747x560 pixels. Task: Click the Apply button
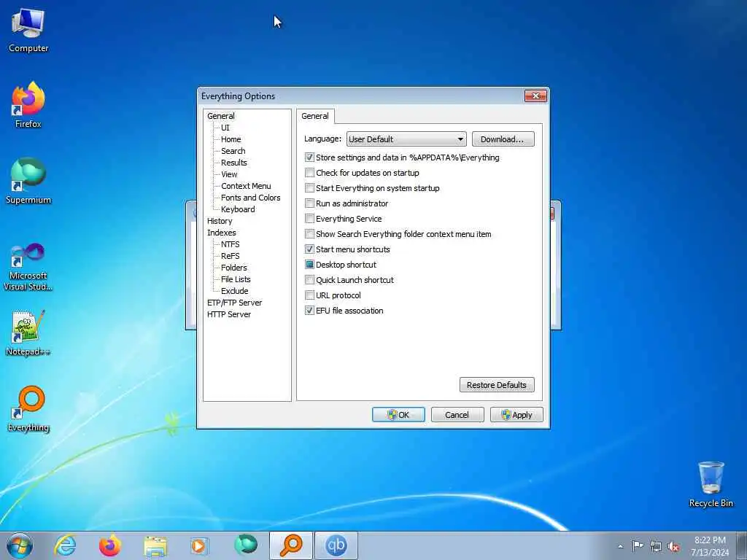click(516, 415)
